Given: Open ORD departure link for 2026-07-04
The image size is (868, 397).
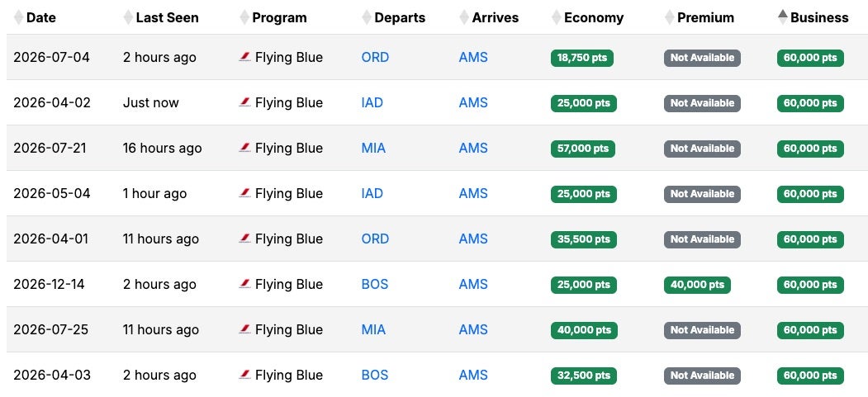Looking at the screenshot, I should [x=375, y=58].
